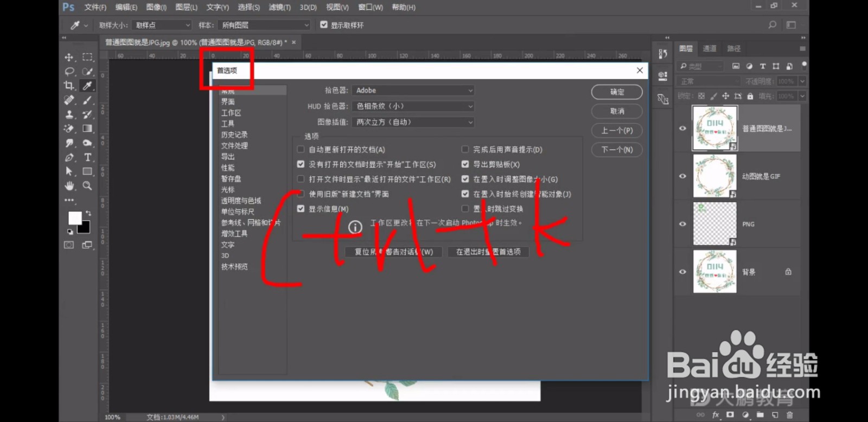This screenshot has width=868, height=422.
Task: Uncheck 显示信息(M) checkbox
Action: 301,208
